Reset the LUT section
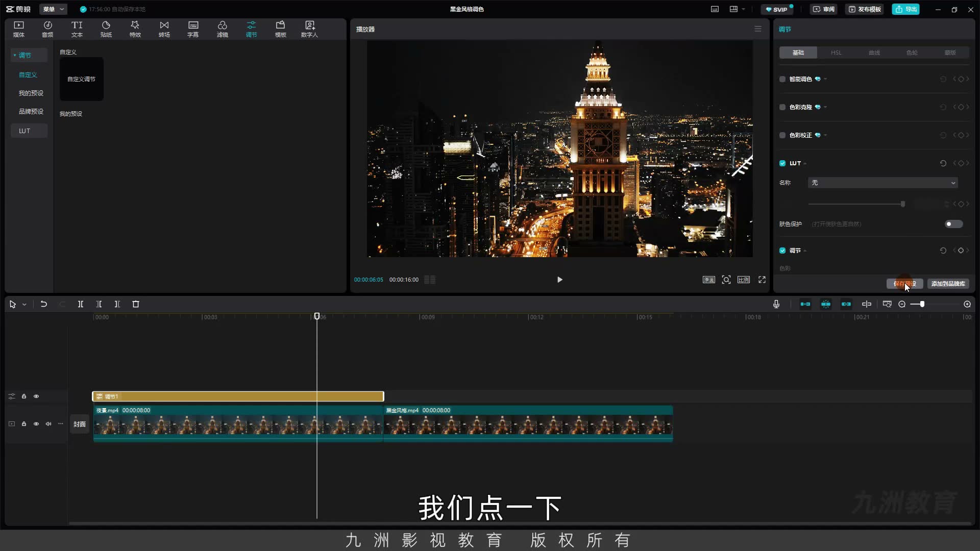This screenshot has height=551, width=980. tap(943, 163)
